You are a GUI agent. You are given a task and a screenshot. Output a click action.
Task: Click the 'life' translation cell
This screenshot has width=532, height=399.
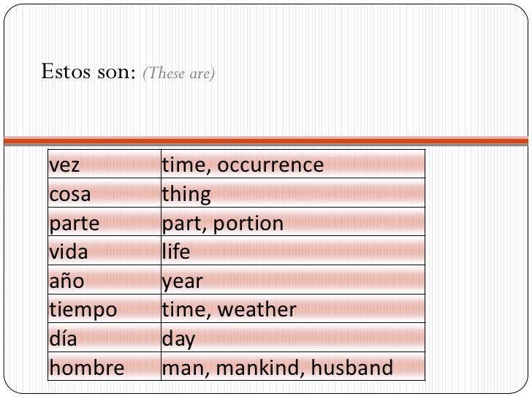(293, 251)
